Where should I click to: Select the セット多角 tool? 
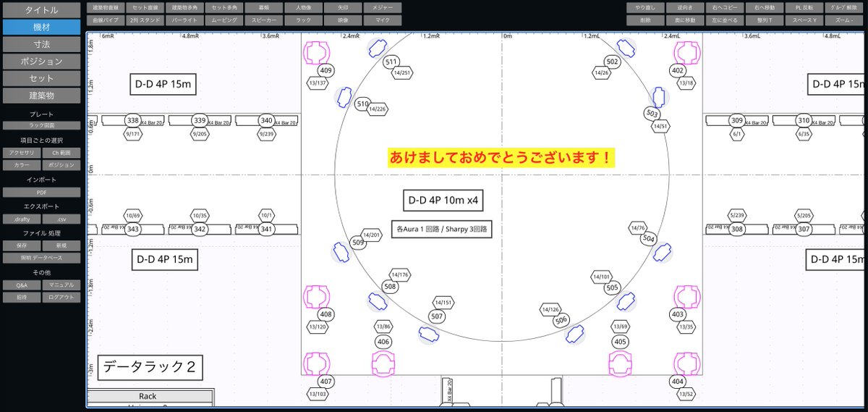pos(224,7)
